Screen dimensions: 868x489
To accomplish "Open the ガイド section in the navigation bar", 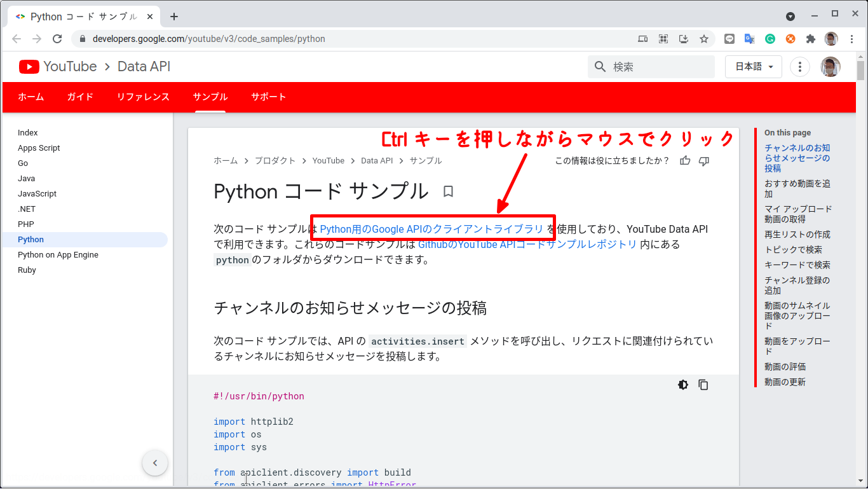I will click(x=79, y=97).
